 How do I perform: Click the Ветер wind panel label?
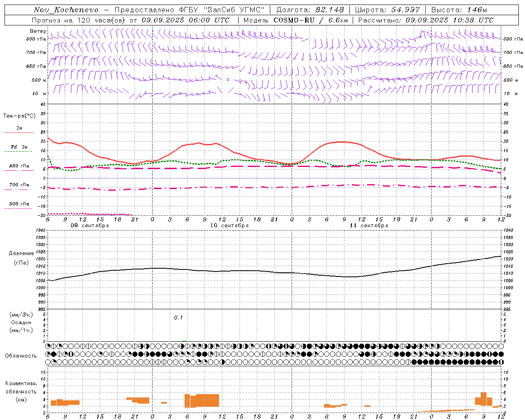(38, 31)
